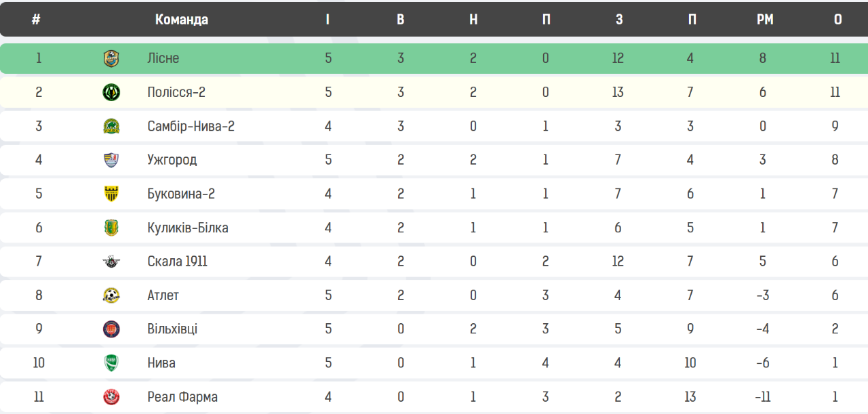868x414 pixels.
Task: Click the Куликів-Білка club crest
Action: (x=111, y=228)
